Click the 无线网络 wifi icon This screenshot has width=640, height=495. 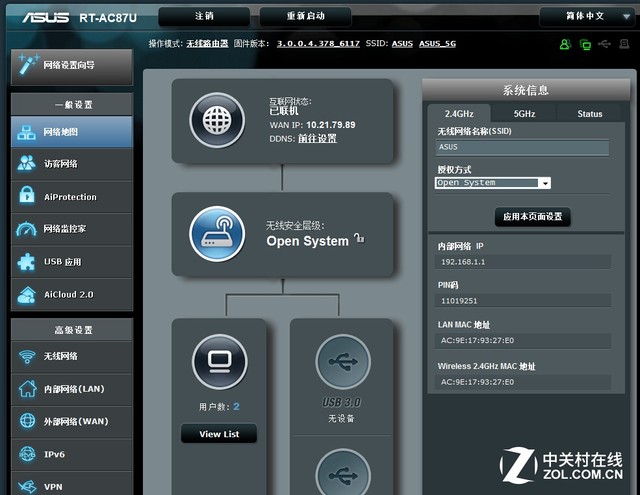click(27, 357)
